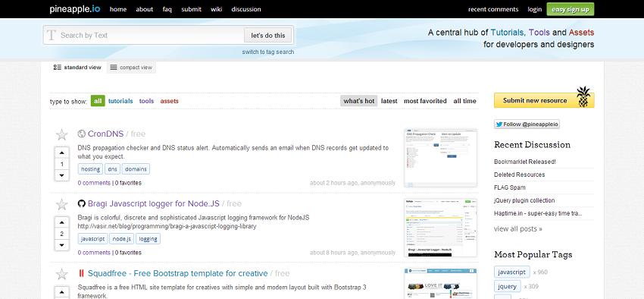Click the Submit new resource button

(x=544, y=100)
